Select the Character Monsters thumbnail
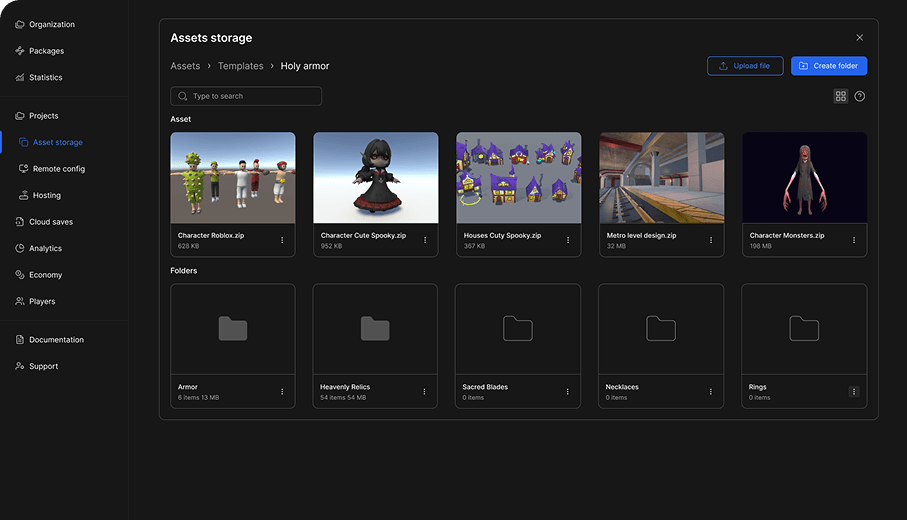Viewport: 907px width, 520px height. tap(804, 178)
